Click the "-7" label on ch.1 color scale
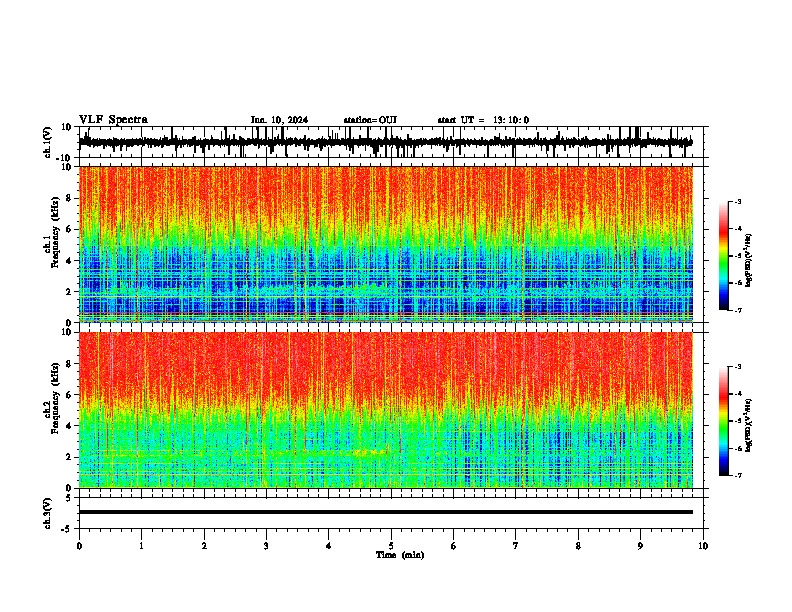 point(738,310)
